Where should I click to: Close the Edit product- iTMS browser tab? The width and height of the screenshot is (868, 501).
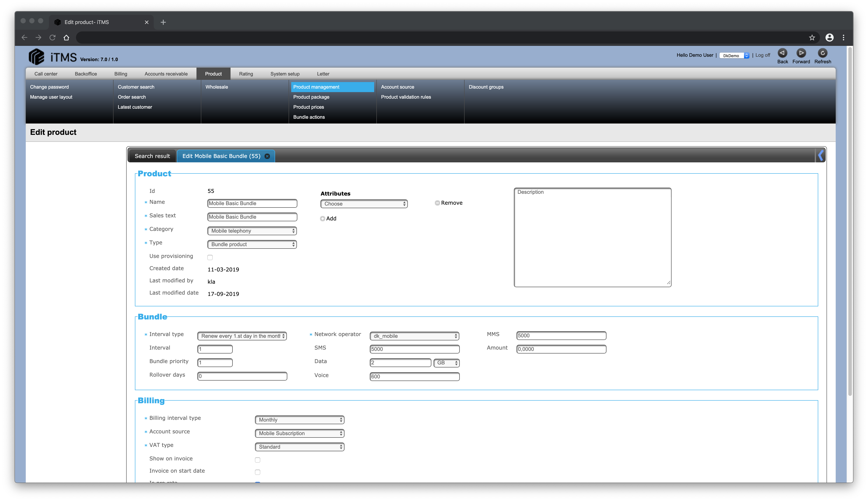(x=147, y=22)
